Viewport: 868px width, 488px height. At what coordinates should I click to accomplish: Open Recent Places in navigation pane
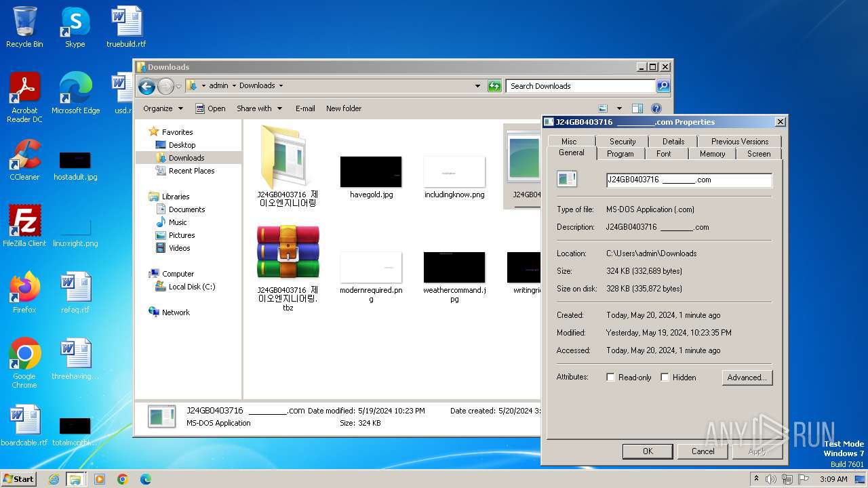[x=191, y=171]
